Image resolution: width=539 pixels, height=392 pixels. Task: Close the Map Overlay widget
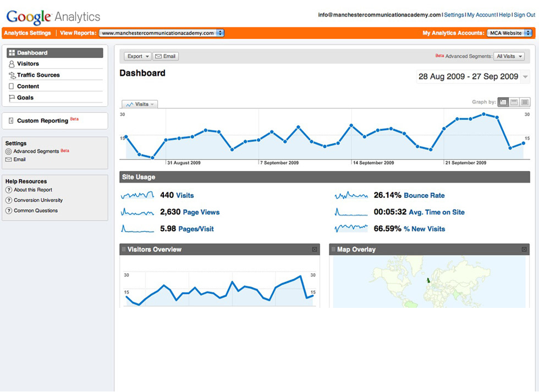click(524, 250)
